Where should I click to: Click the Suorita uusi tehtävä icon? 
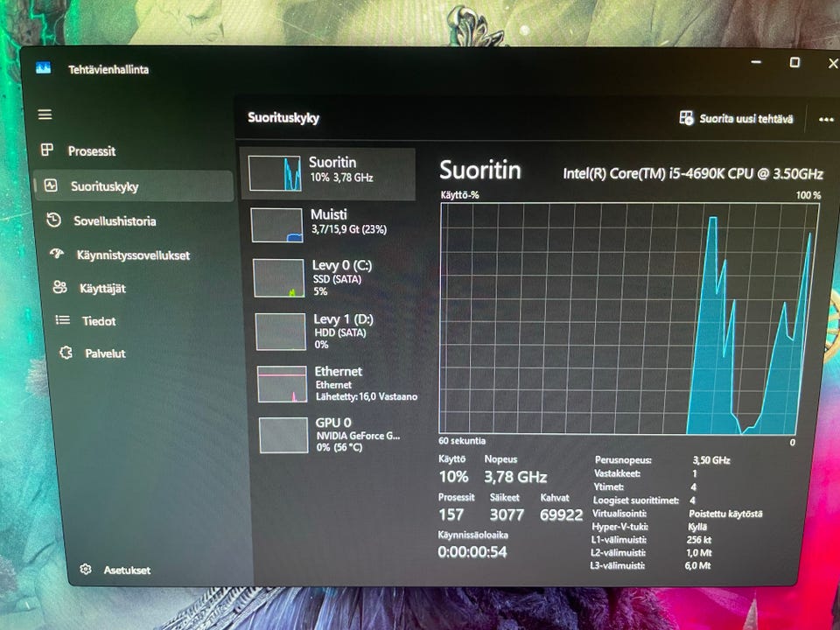coord(686,117)
